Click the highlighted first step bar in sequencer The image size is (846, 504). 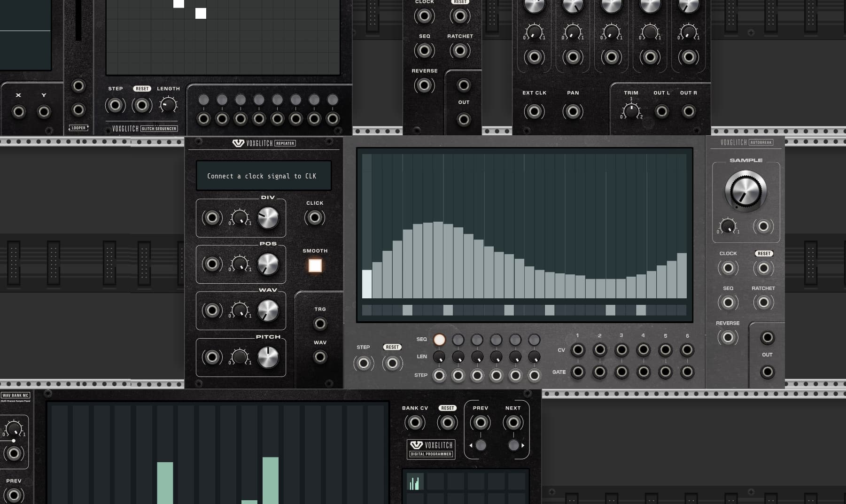[367, 284]
